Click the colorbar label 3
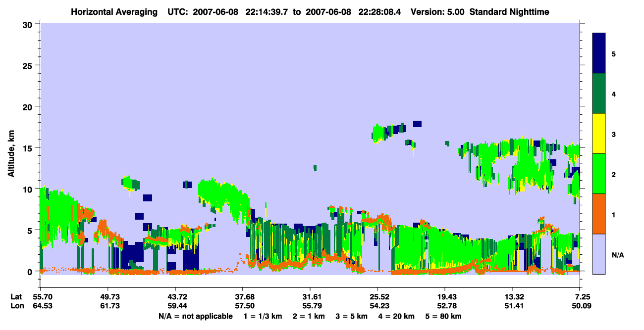The width and height of the screenshot is (644, 330). [614, 134]
